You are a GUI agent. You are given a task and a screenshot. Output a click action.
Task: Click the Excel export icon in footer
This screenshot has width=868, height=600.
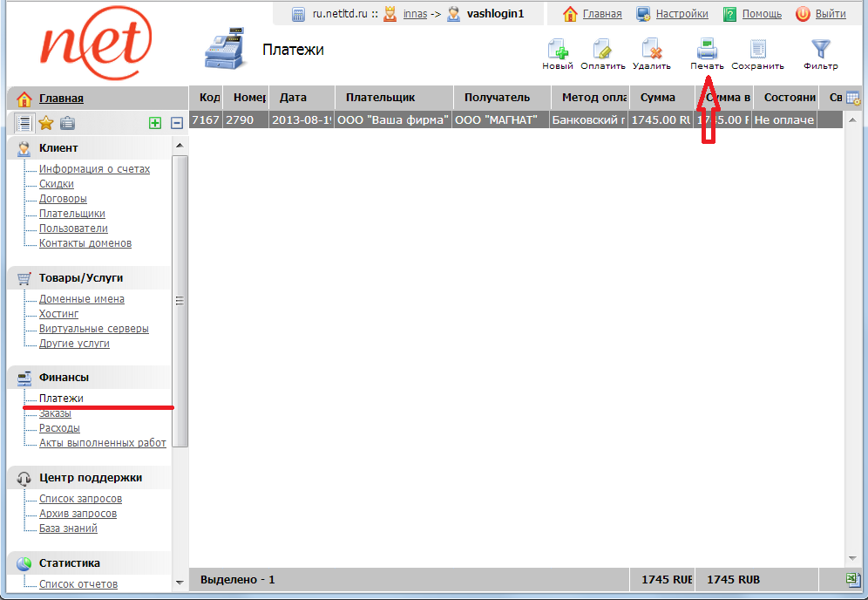tap(853, 580)
